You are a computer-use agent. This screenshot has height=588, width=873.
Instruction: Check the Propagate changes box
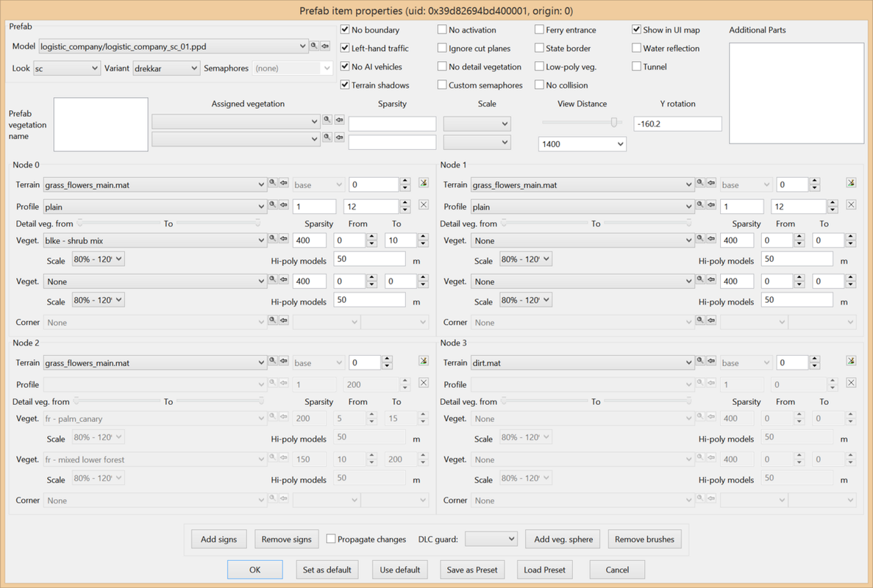pyautogui.click(x=331, y=539)
